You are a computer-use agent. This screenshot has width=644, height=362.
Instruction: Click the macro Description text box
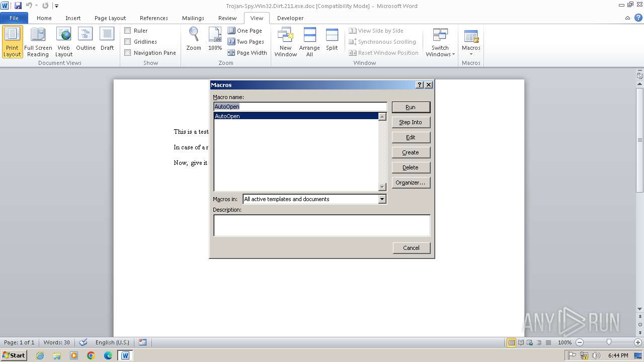point(321,225)
